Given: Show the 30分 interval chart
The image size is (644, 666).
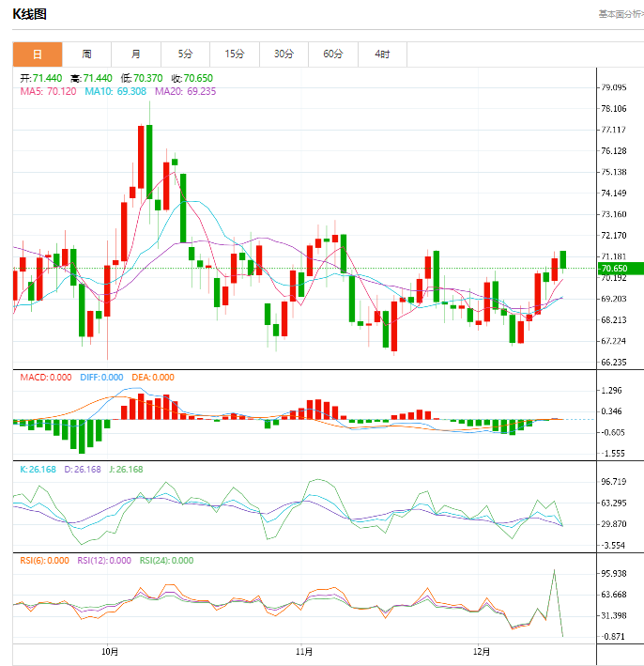Looking at the screenshot, I should click(284, 54).
